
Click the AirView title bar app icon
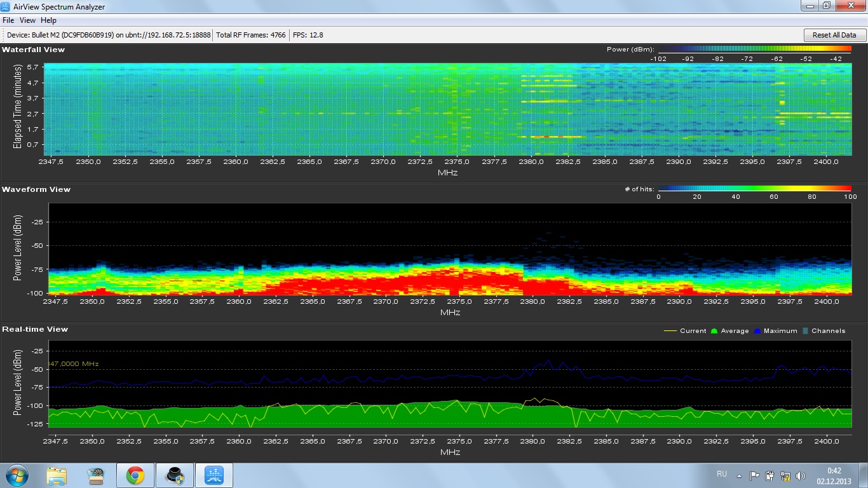pos(6,7)
